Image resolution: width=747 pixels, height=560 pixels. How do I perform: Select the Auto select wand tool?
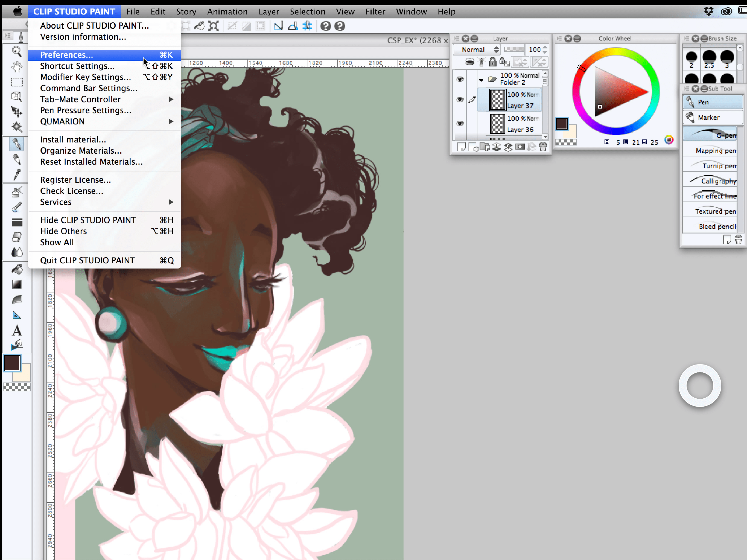point(16,127)
